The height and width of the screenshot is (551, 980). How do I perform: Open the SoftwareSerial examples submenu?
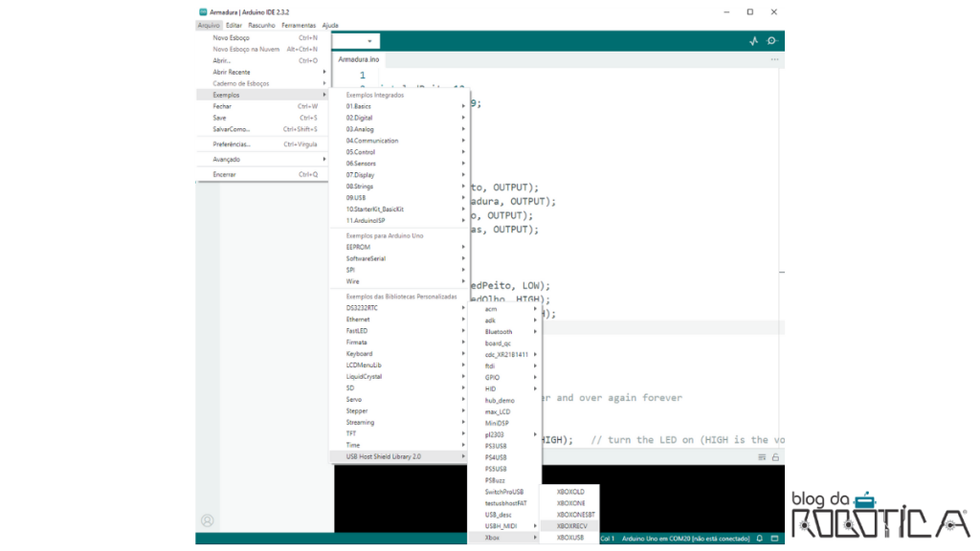(399, 258)
